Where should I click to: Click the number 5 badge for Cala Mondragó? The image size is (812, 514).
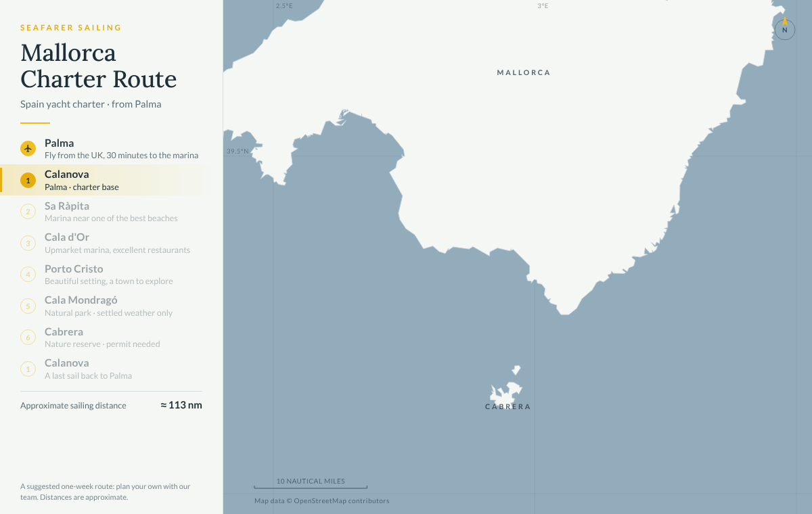(x=28, y=306)
